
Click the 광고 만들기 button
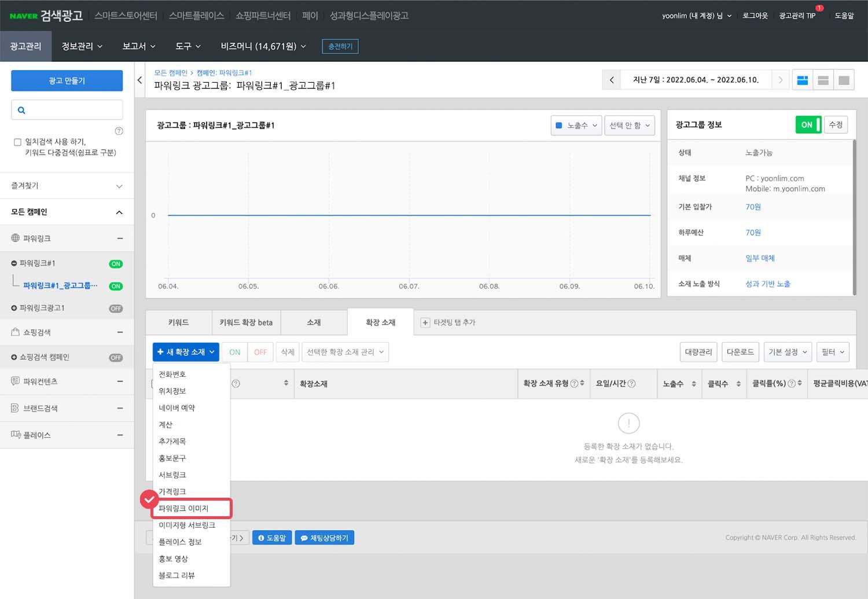point(67,80)
